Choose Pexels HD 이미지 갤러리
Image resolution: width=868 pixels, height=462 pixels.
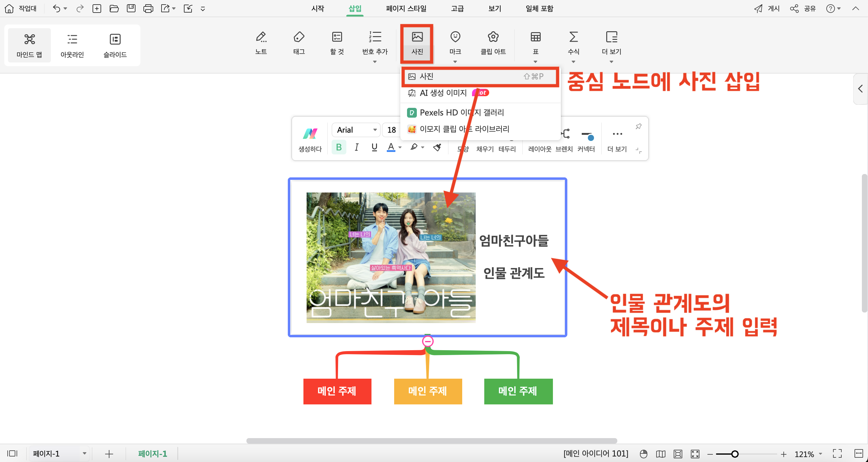[x=480, y=112]
